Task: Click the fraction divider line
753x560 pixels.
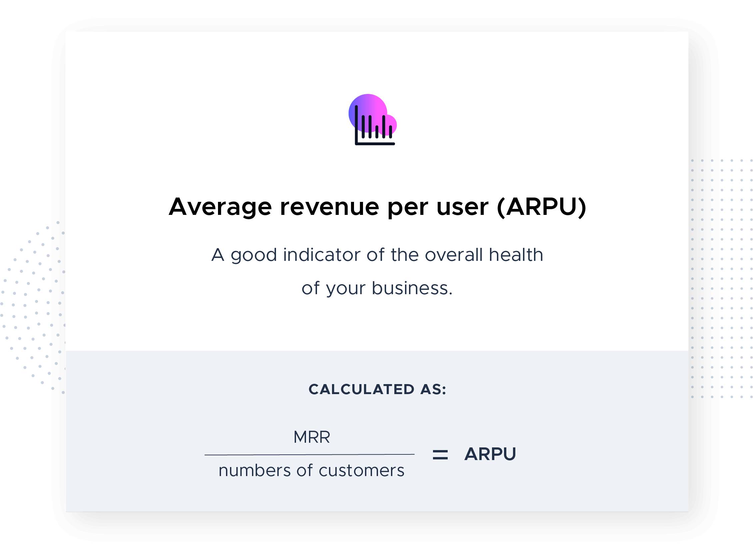Action: (x=309, y=454)
